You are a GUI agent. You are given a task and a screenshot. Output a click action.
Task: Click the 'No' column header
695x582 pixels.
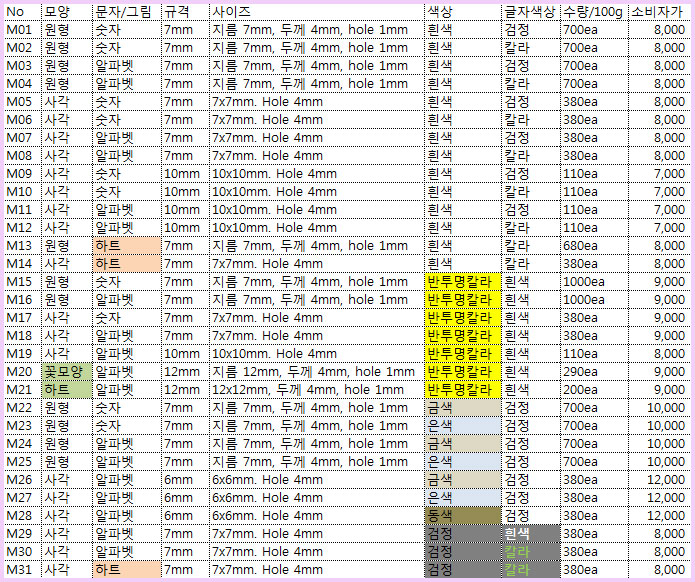[x=23, y=12]
